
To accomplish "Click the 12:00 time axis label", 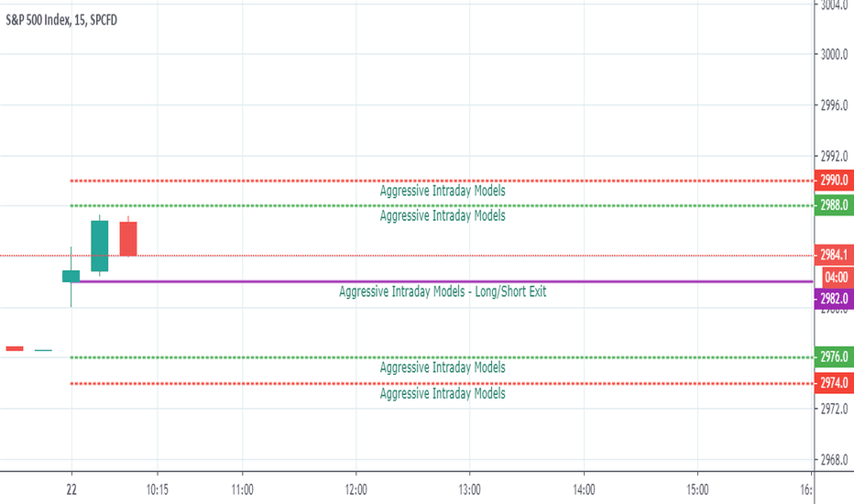I will (x=356, y=490).
